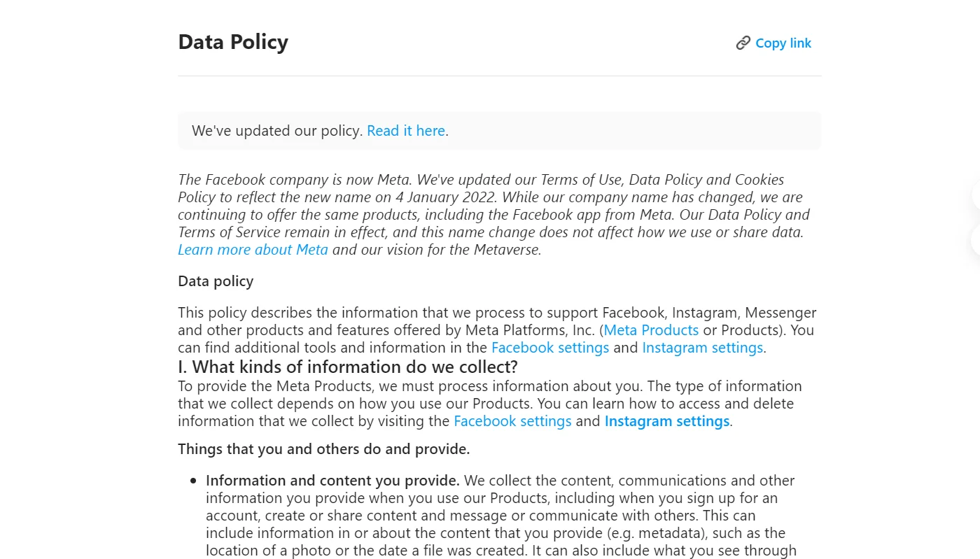Click "Instagram settings" in the intro paragraph
The height and width of the screenshot is (559, 980).
pos(702,347)
